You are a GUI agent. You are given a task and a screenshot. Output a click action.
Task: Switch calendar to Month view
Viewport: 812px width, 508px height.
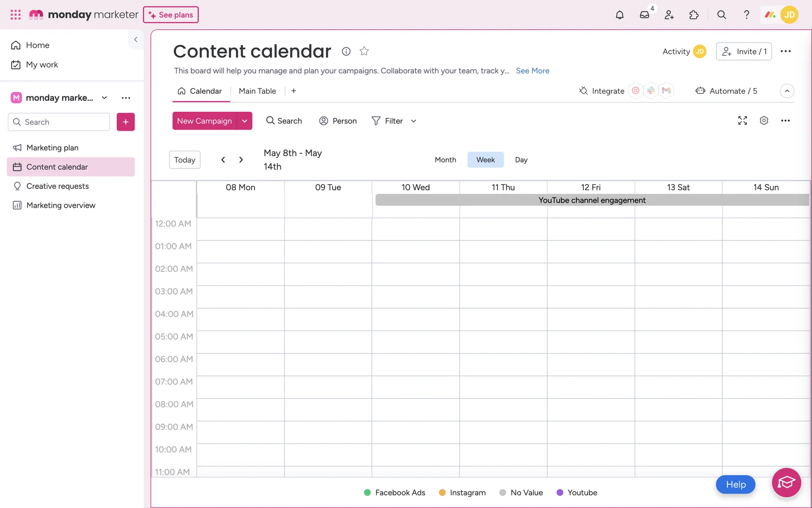click(x=445, y=160)
